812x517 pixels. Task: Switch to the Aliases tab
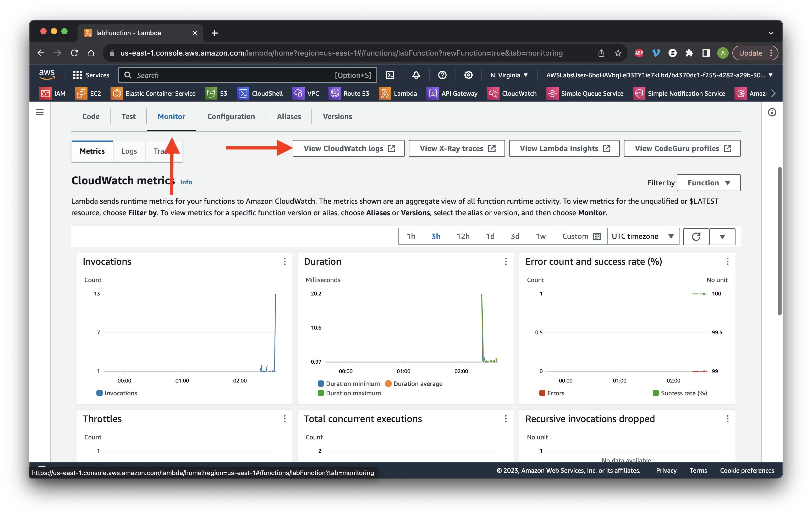click(289, 116)
